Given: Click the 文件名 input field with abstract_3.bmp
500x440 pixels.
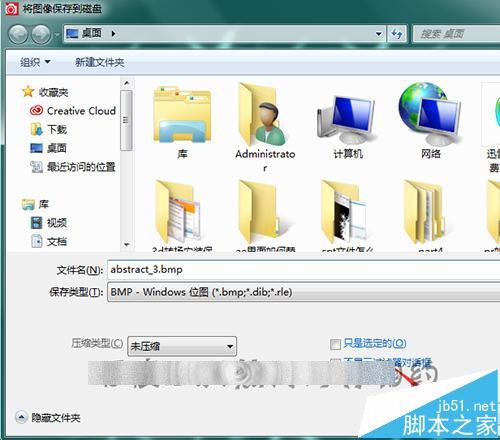Looking at the screenshot, I should click(303, 270).
